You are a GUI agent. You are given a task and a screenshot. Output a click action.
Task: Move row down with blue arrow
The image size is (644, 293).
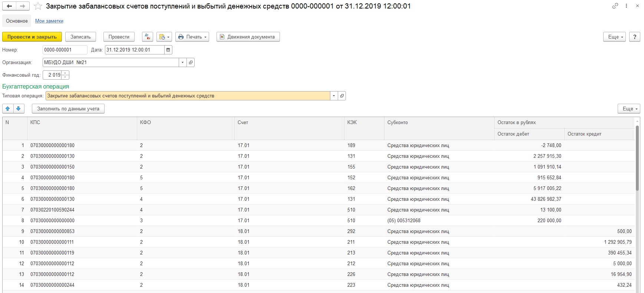coord(19,109)
